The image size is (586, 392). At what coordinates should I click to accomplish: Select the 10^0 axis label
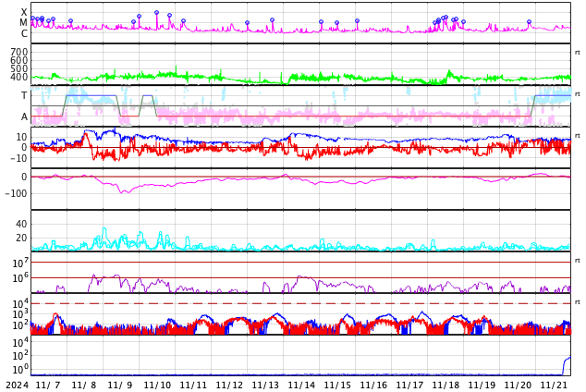20,369
